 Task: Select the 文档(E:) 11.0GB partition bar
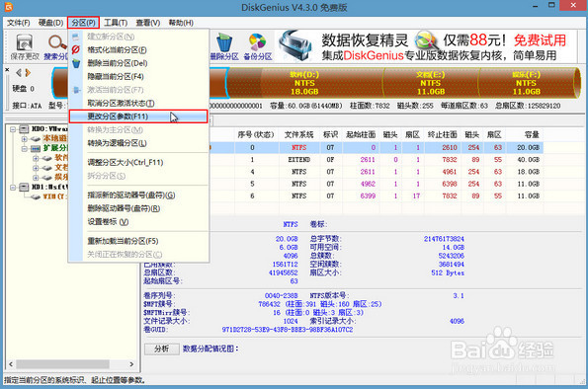tap(430, 83)
